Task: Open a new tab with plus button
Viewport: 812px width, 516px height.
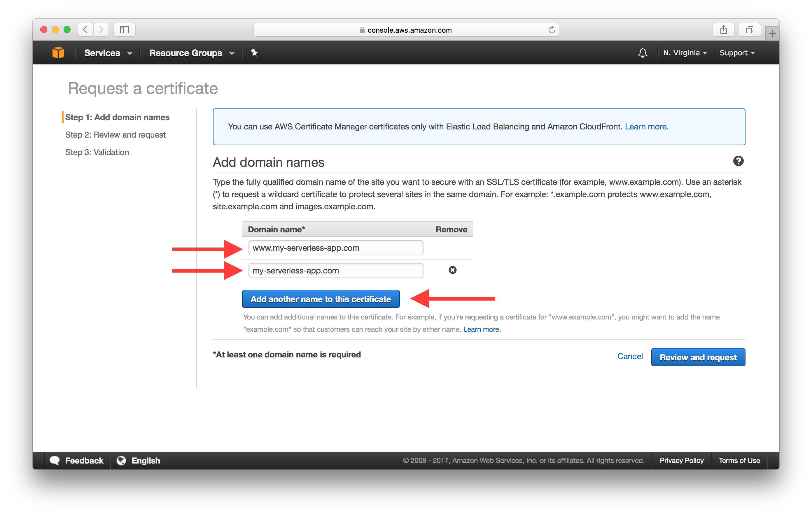Action: point(772,33)
